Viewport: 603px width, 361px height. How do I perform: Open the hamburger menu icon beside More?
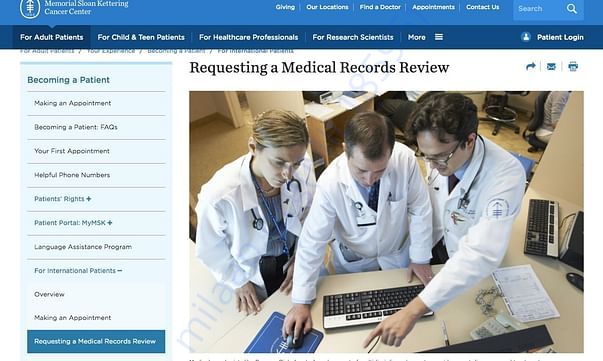(439, 37)
